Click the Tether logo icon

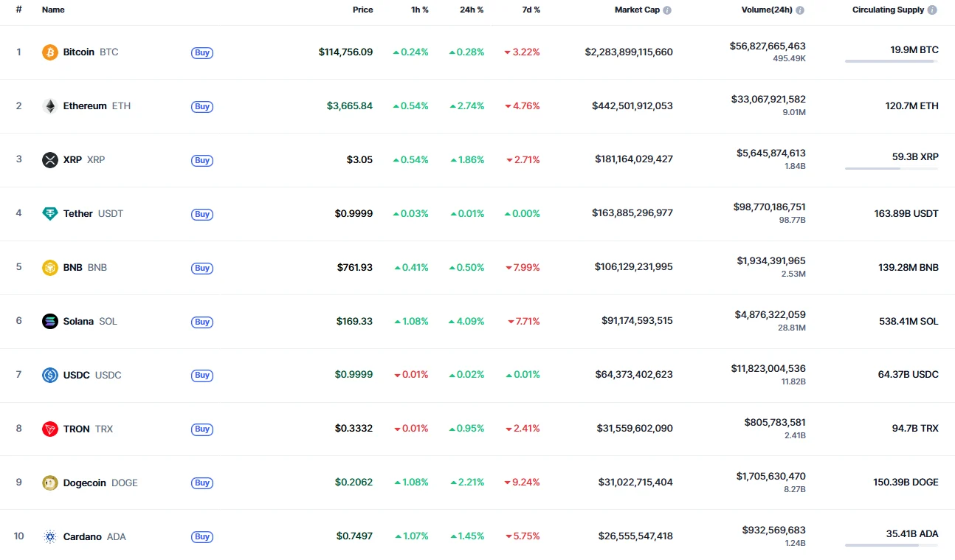tap(50, 214)
